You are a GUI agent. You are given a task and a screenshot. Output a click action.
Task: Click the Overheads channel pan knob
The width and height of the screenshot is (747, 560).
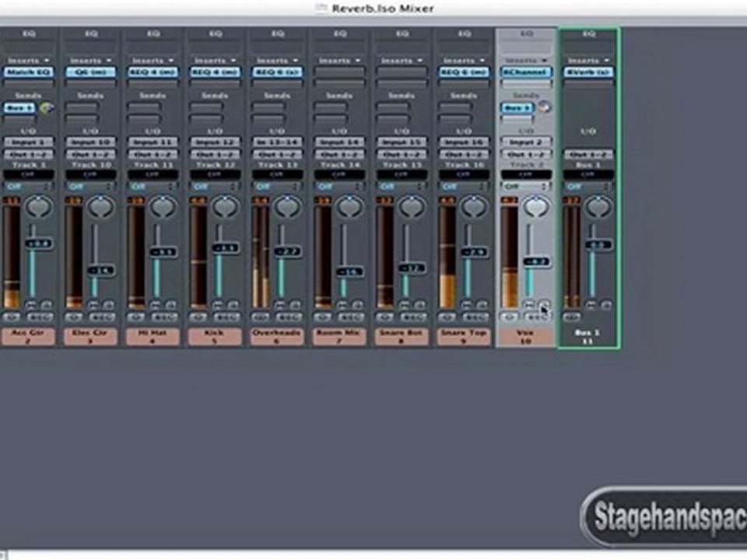pyautogui.click(x=288, y=207)
